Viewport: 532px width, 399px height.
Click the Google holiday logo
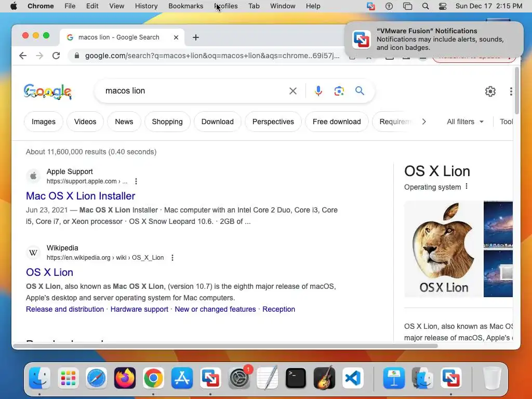(48, 91)
